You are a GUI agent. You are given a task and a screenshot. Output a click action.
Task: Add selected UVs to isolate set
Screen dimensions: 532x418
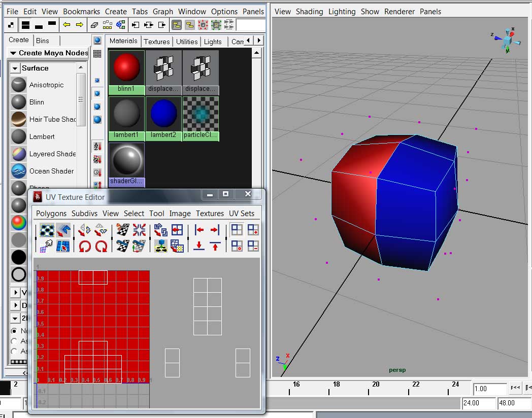(x=253, y=230)
